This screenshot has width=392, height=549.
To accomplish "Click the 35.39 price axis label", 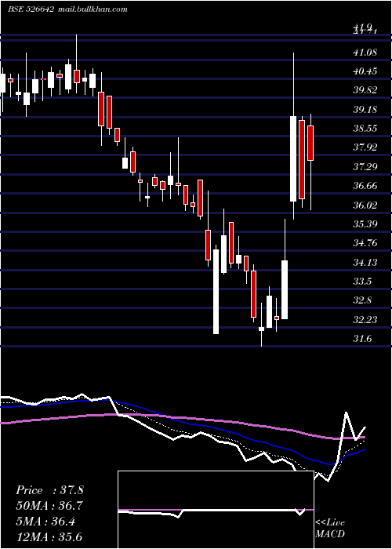I will click(x=365, y=224).
